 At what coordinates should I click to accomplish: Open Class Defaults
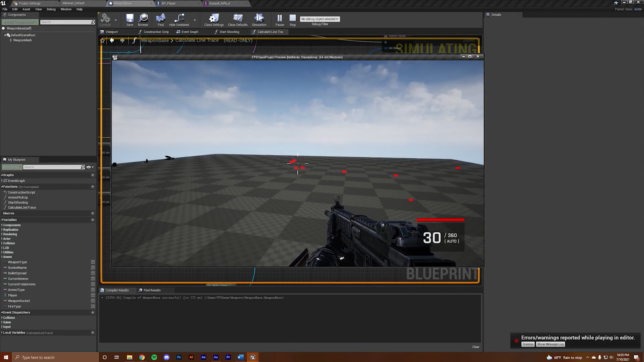[238, 19]
